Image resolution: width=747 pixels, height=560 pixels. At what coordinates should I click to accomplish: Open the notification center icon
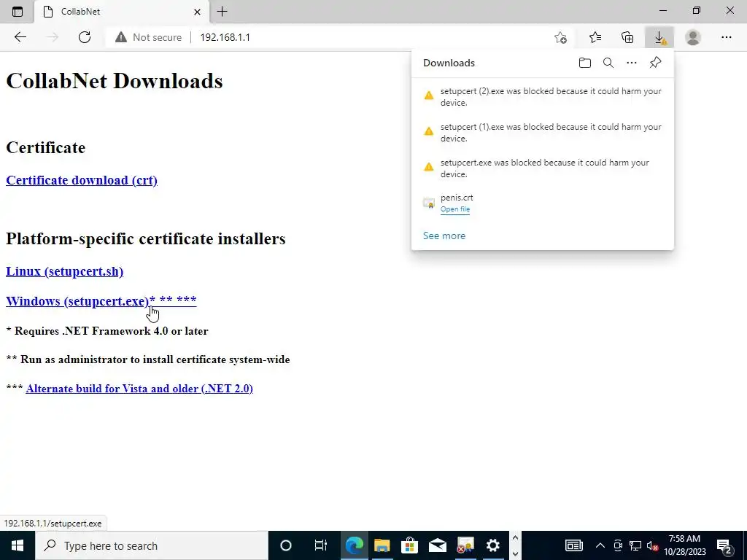coord(724,546)
